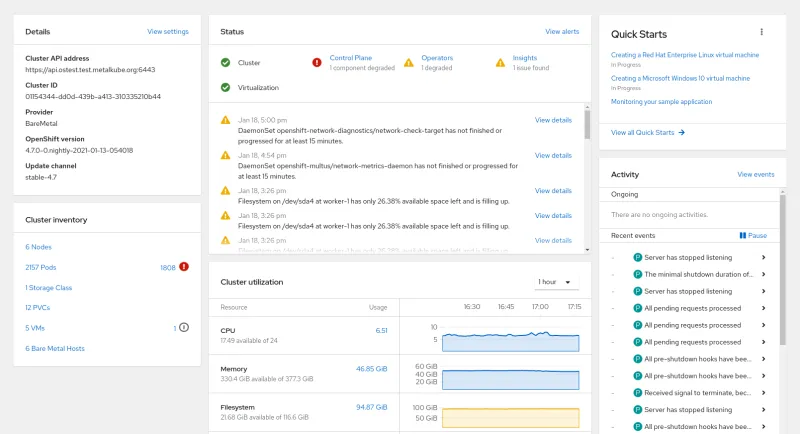Click the Operators warning triangle icon

(408, 62)
